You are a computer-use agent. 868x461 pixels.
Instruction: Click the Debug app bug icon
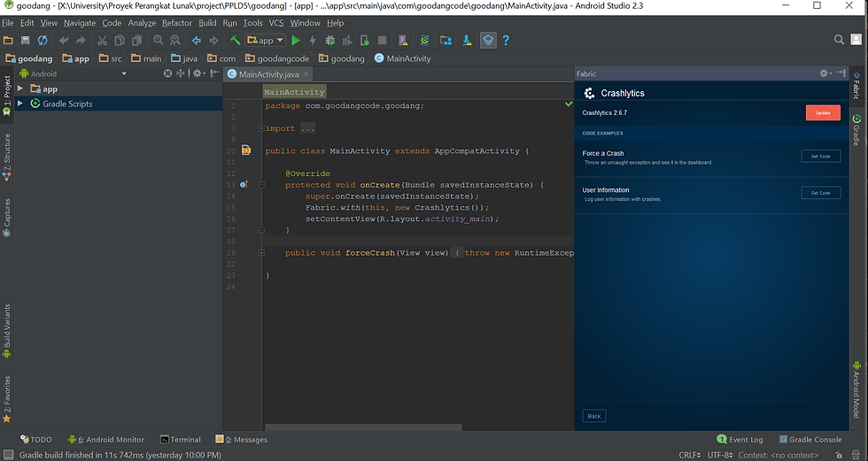point(329,41)
